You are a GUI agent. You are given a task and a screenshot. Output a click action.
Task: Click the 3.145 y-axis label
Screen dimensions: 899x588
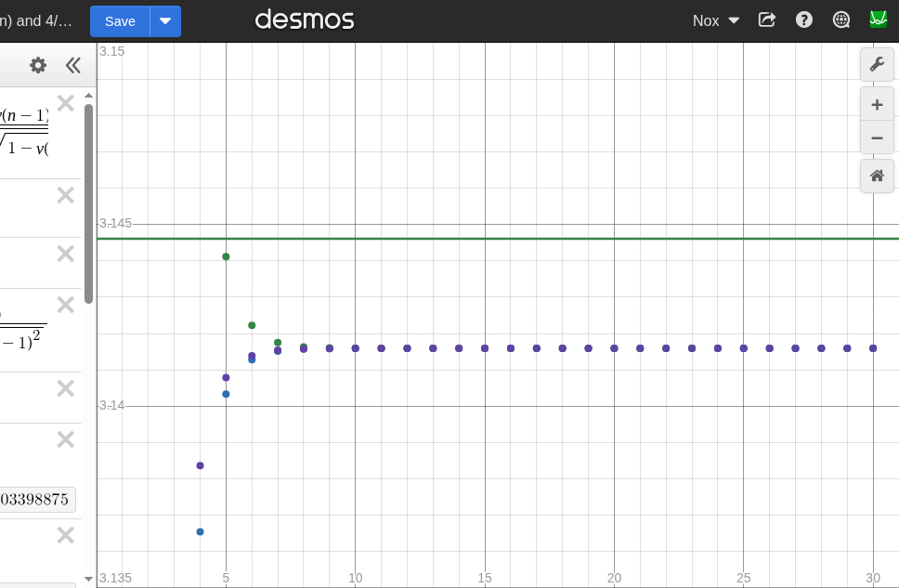coord(115,223)
